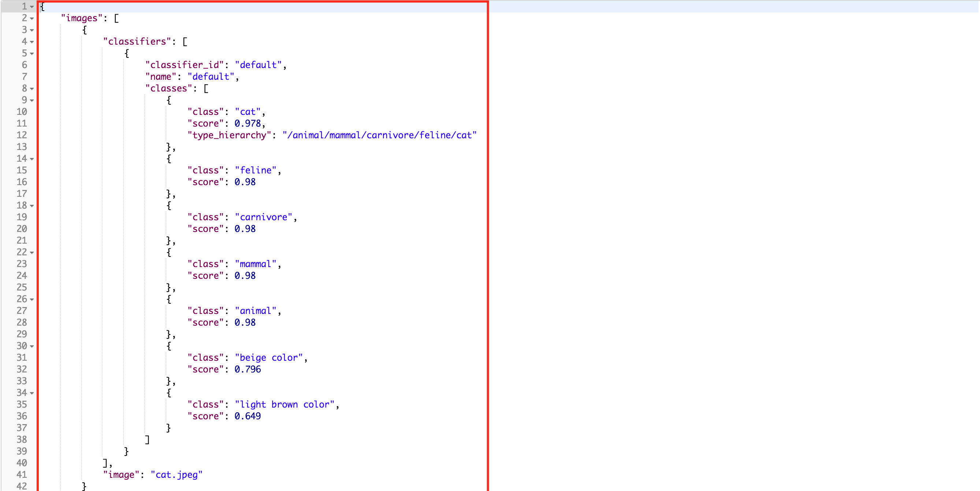Viewport: 980px width, 491px height.
Task: Click the "classifier_id" key
Action: pos(185,65)
